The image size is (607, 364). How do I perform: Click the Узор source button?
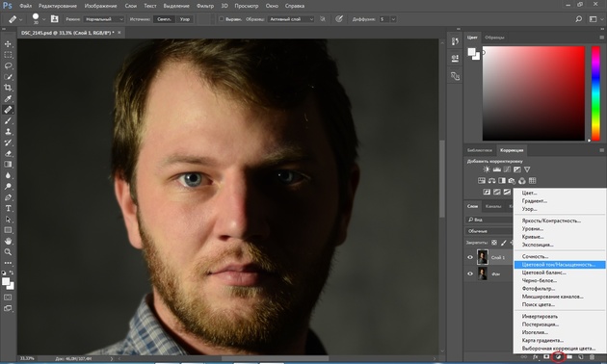[185, 19]
